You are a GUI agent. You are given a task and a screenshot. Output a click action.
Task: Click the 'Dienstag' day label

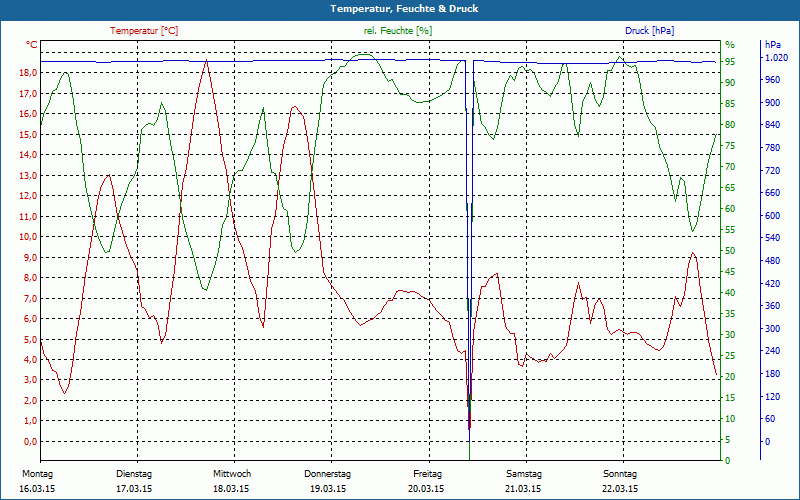[x=134, y=474]
